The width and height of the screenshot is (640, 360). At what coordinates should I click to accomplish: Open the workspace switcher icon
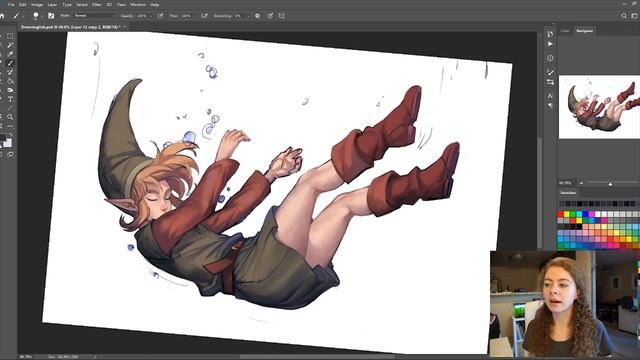point(635,16)
